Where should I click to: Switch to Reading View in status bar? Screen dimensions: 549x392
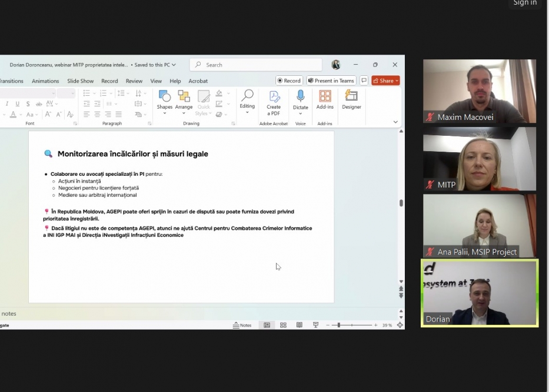299,325
